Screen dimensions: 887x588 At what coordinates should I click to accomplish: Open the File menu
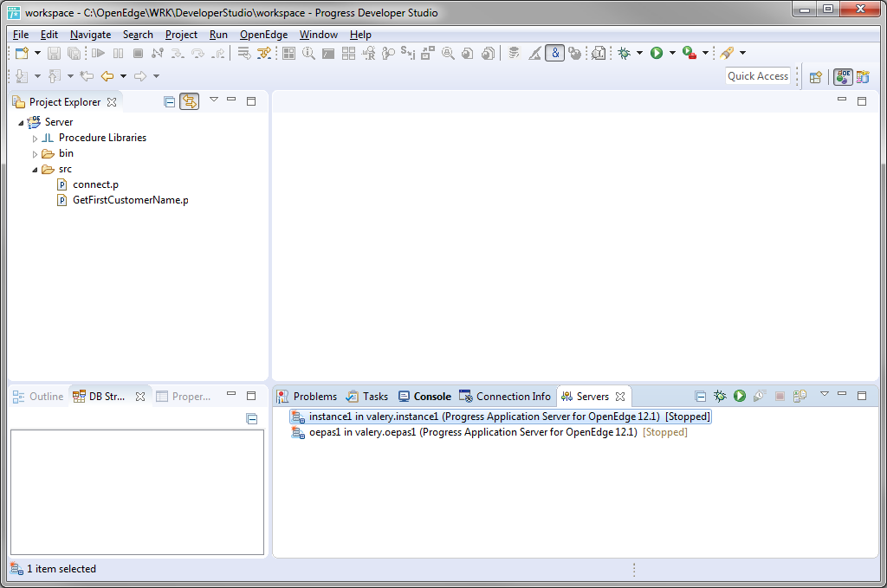point(21,35)
